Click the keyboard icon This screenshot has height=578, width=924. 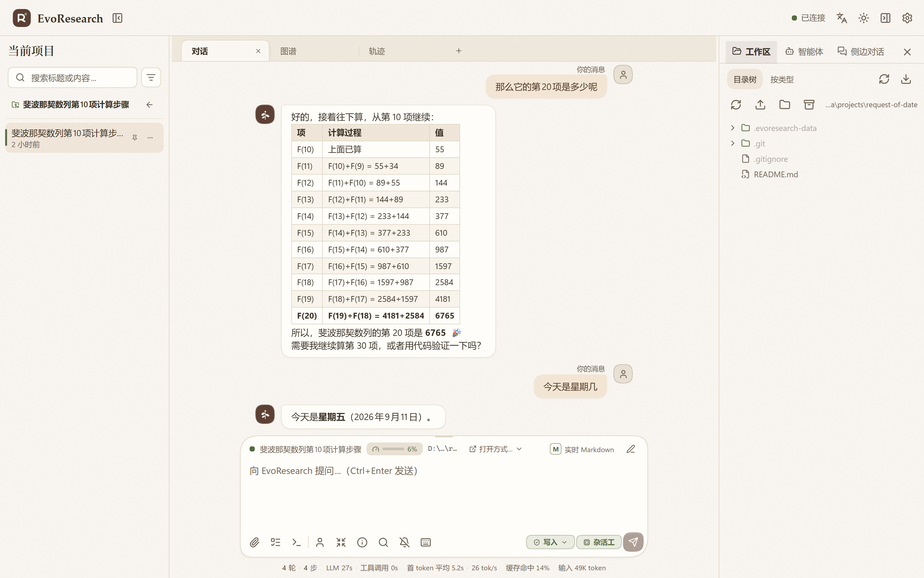[426, 542]
